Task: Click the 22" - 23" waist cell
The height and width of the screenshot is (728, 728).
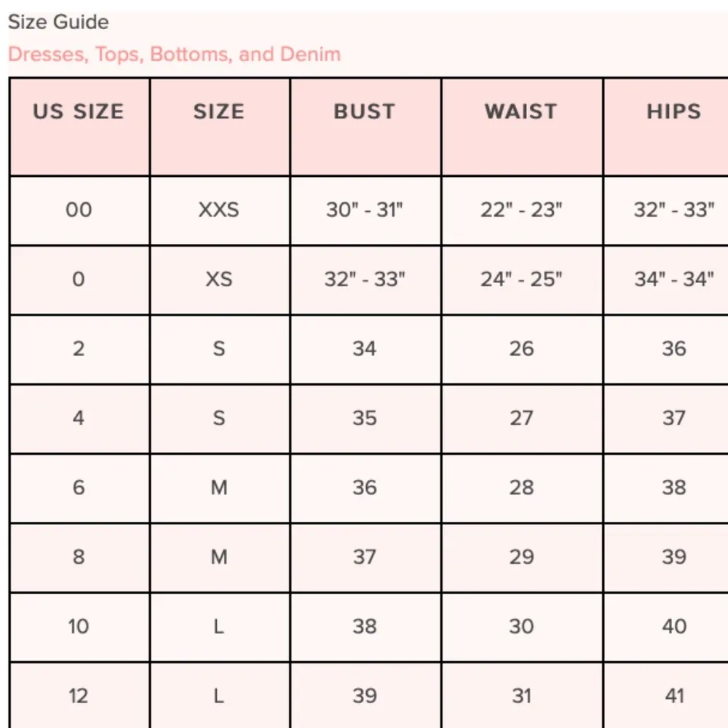Action: click(521, 210)
